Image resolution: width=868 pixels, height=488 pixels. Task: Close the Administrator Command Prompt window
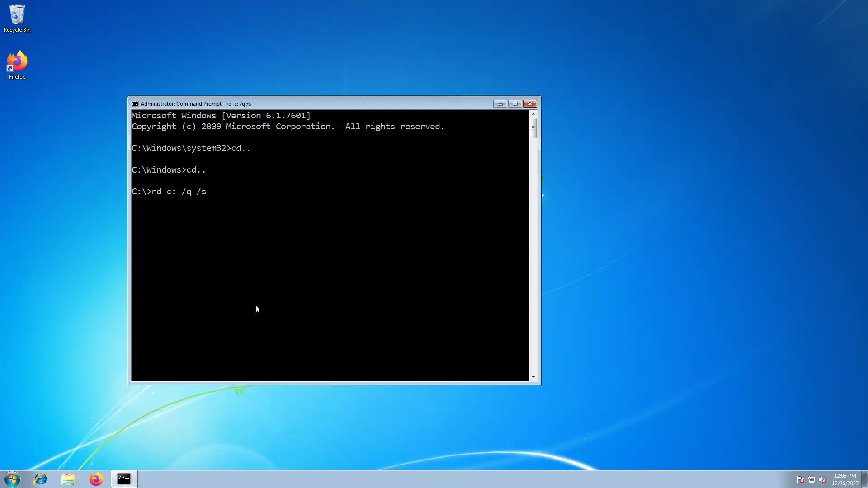[530, 104]
